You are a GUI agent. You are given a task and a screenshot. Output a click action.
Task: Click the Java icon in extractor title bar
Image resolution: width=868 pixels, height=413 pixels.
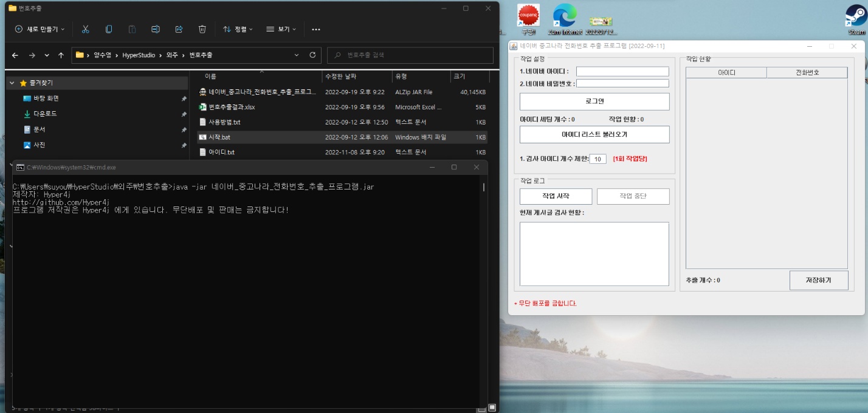514,46
